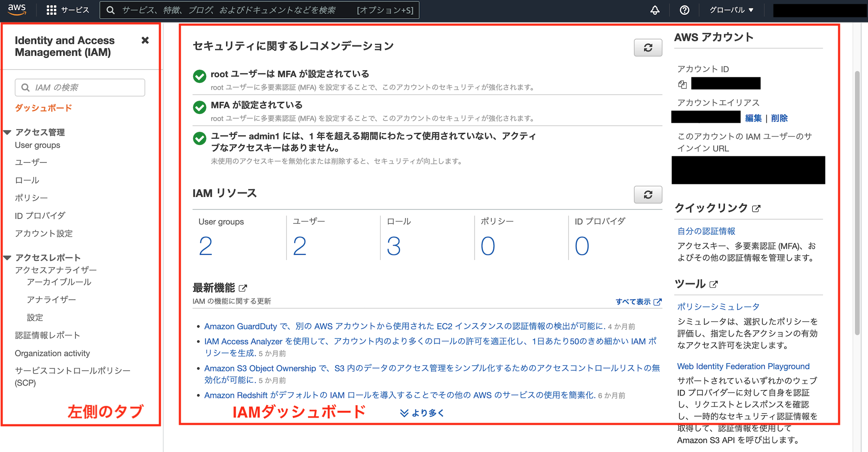Click the 削除 link for account alias

[779, 118]
